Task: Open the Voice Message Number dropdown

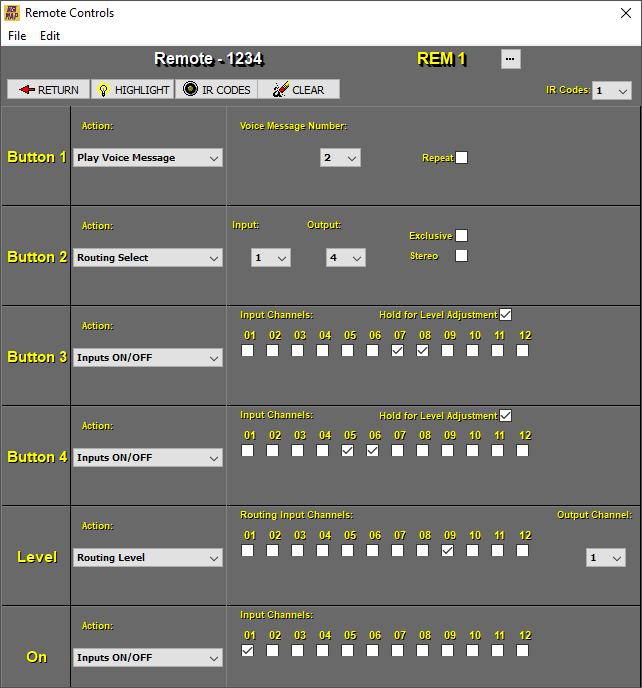Action: point(340,158)
